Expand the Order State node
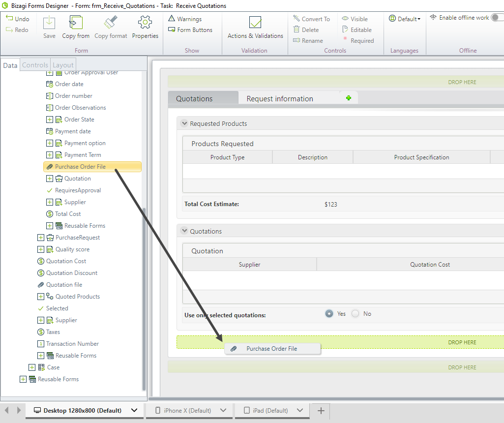This screenshot has height=423, width=504. click(x=50, y=120)
